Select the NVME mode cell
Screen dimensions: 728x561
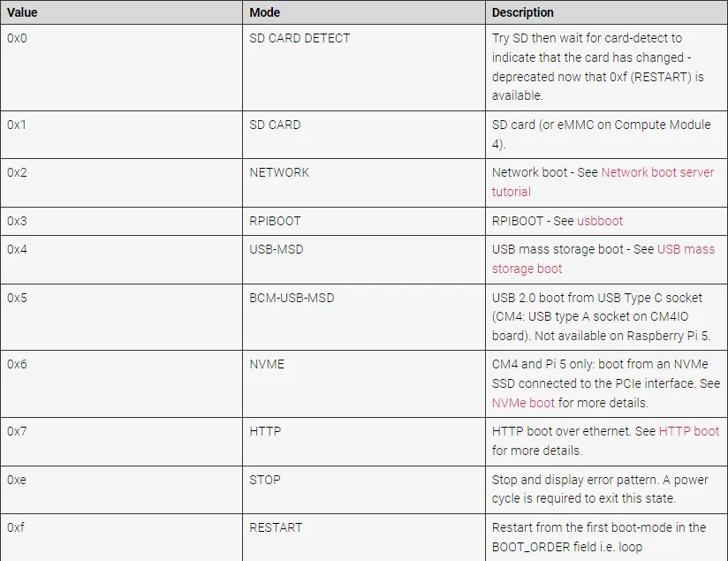point(363,383)
